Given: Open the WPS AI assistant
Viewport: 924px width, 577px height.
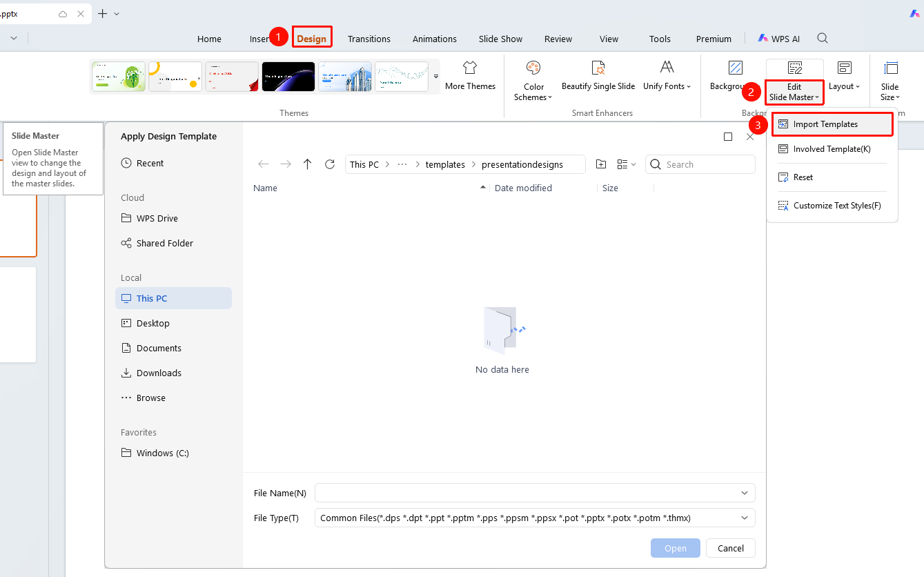Looking at the screenshot, I should tap(778, 39).
